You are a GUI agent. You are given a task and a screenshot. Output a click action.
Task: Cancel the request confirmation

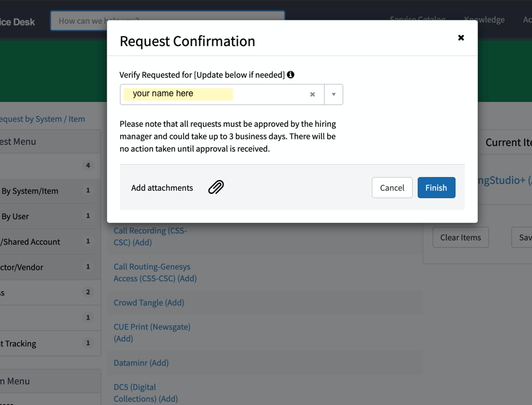tap(392, 188)
